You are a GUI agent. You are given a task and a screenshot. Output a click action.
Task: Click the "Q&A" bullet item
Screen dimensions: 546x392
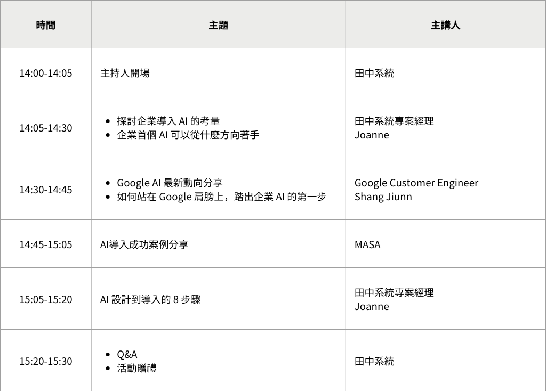pos(127,354)
